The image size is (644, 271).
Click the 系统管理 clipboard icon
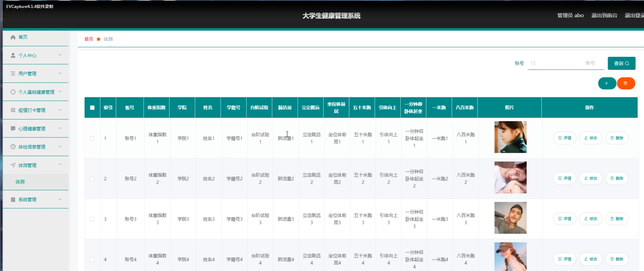(x=13, y=200)
